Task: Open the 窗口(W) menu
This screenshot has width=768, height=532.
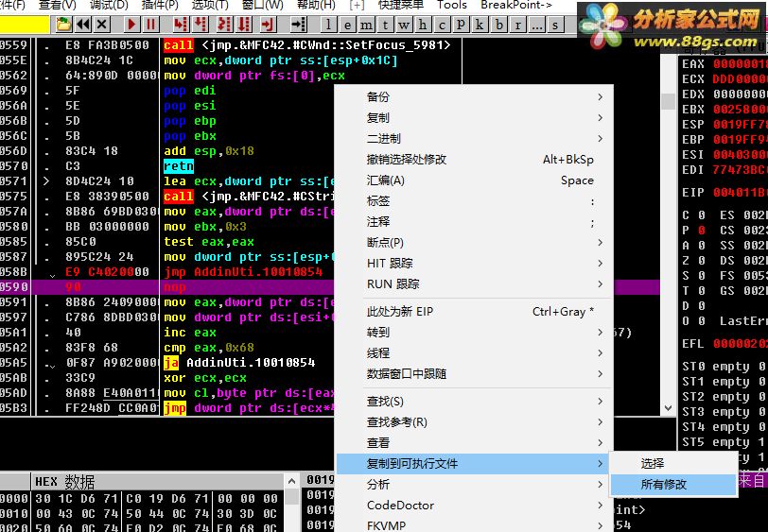Action: coord(263,6)
